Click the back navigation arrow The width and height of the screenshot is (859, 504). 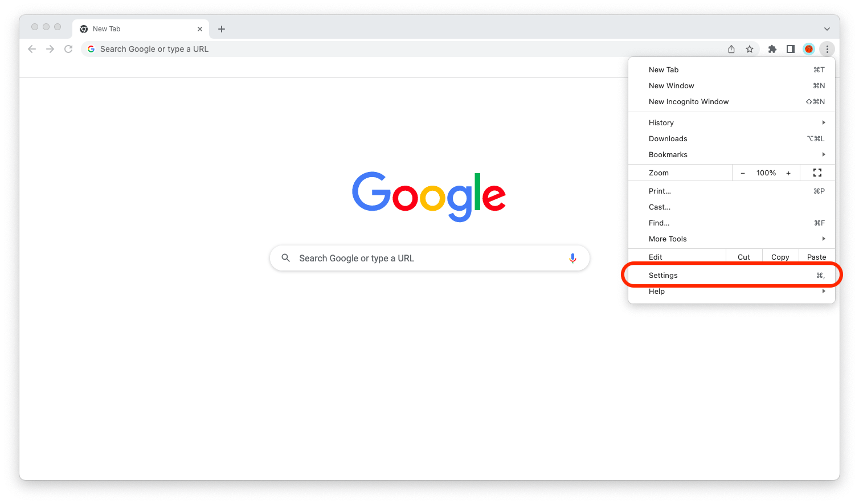click(32, 49)
